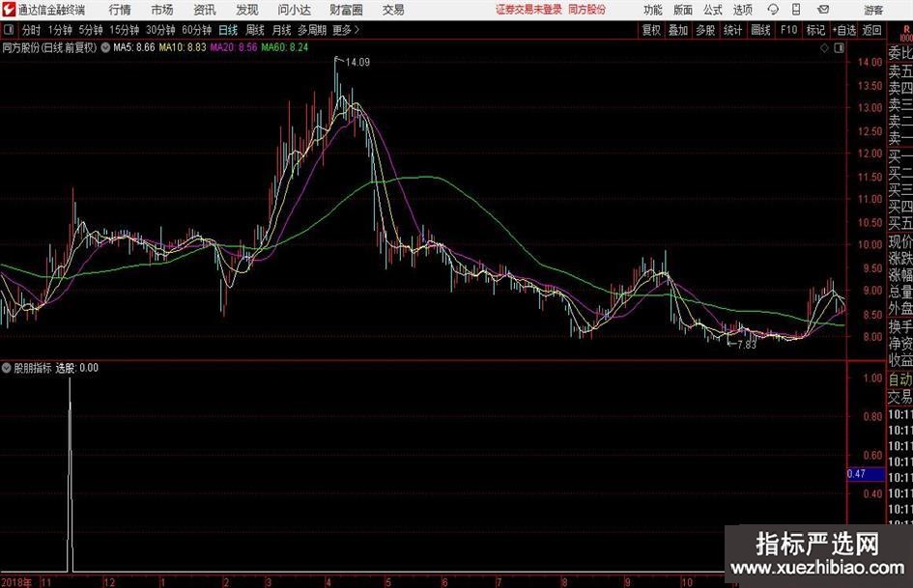Expand the 更多 periods chevron
Viewport: 913px width, 588px height.
point(357,30)
